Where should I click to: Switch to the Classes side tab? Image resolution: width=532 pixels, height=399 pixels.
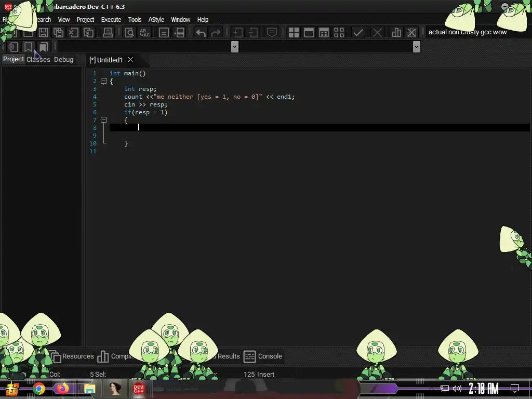coord(38,59)
